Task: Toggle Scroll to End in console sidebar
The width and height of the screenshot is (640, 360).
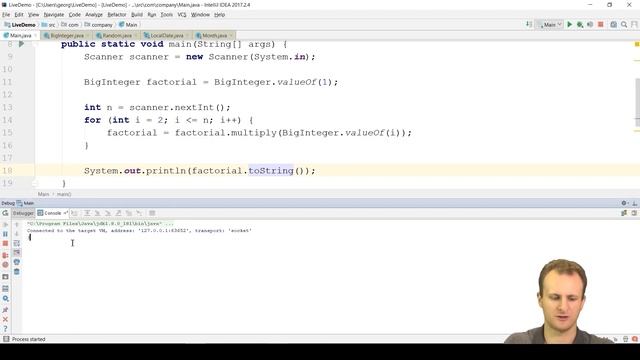Action: tap(17, 253)
